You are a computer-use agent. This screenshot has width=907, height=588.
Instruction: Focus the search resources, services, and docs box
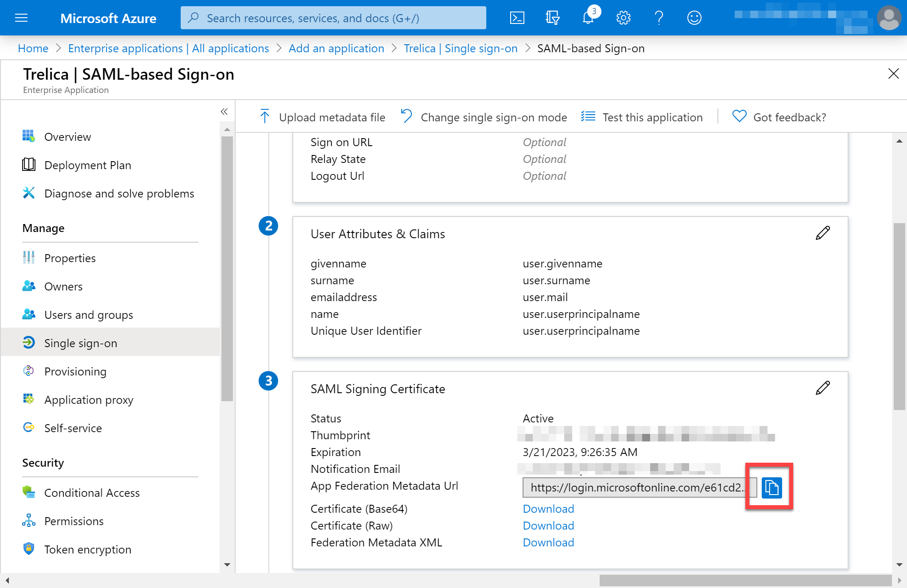(x=333, y=18)
